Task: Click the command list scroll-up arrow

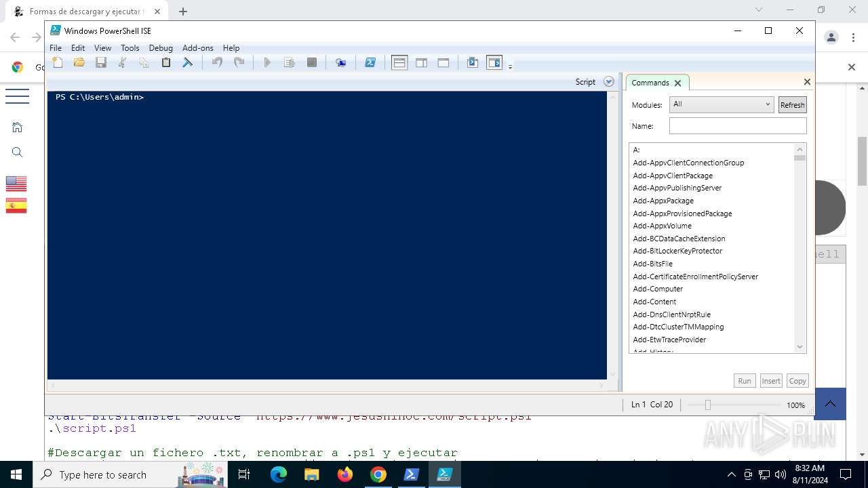Action: (x=800, y=149)
